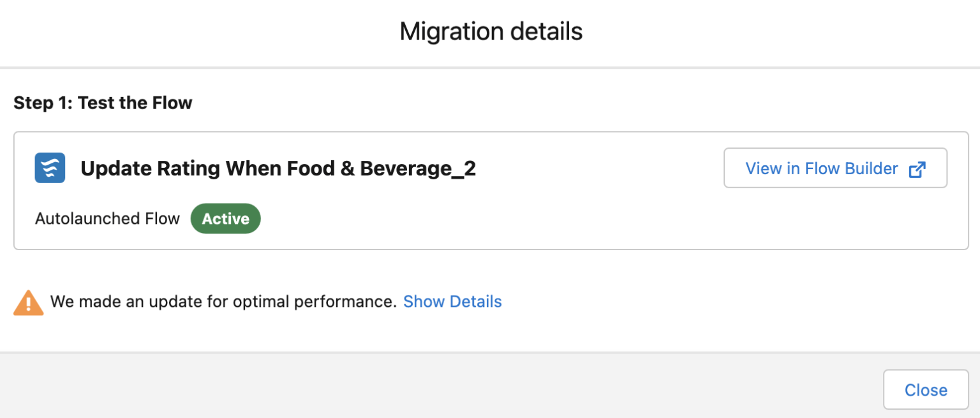This screenshot has width=980, height=418.
Task: Click the rounded blue icon next to the flow name
Action: [50, 168]
